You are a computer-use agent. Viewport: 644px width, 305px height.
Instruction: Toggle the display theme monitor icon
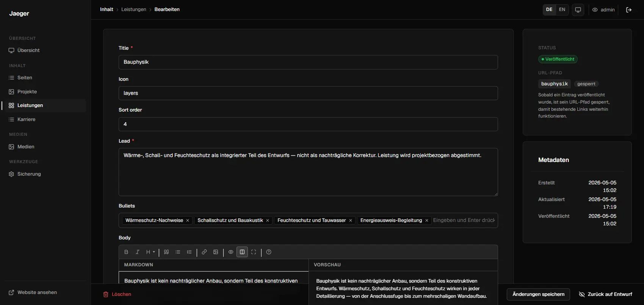[x=578, y=10]
